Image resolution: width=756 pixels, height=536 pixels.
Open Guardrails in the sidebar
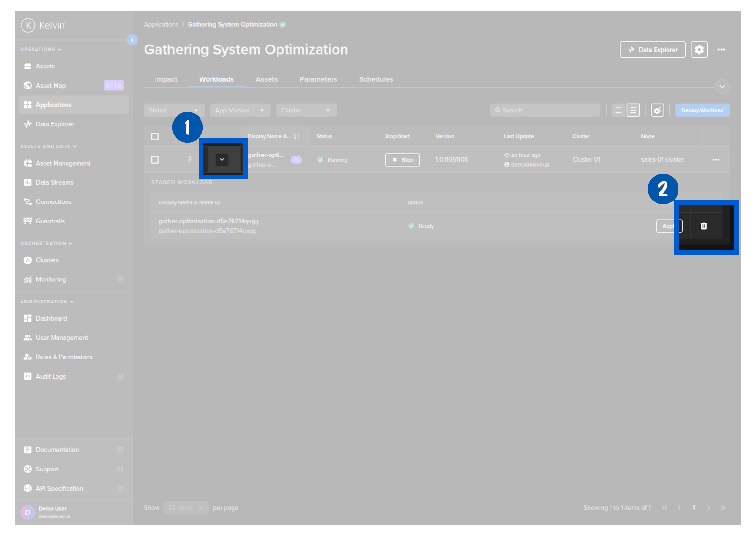pos(50,221)
